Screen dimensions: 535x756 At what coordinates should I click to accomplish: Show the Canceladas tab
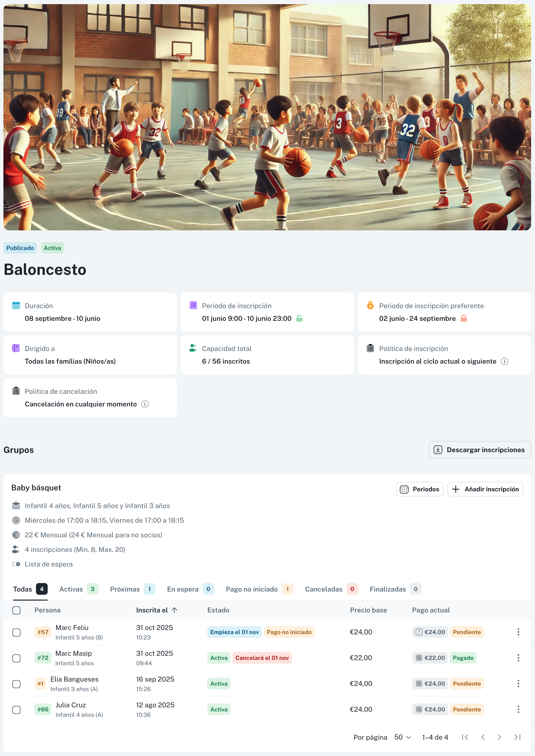pos(331,589)
